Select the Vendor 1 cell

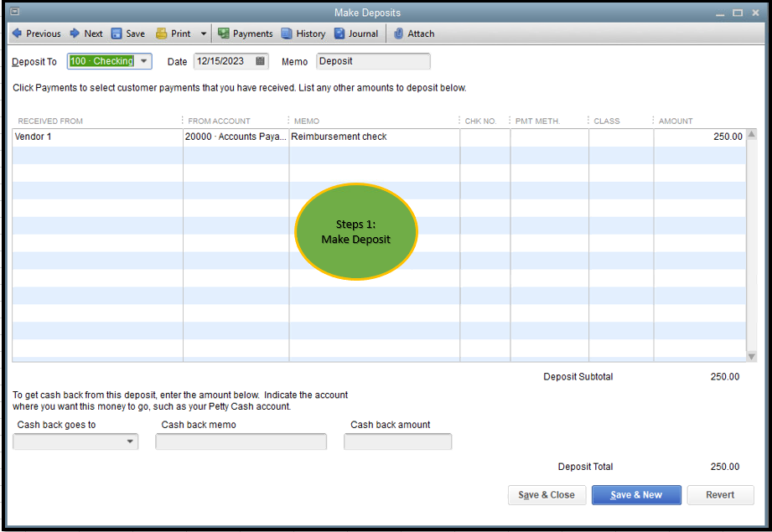pyautogui.click(x=97, y=137)
